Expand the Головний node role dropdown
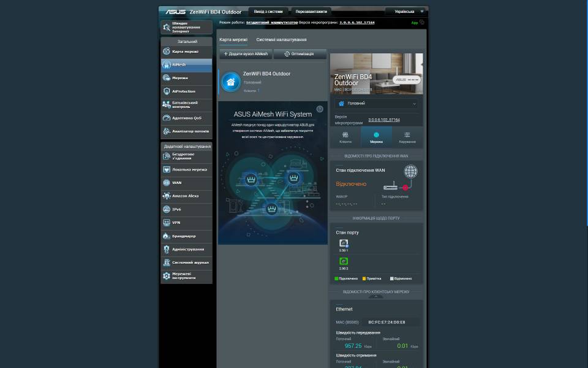This screenshot has width=588, height=368. (376, 104)
